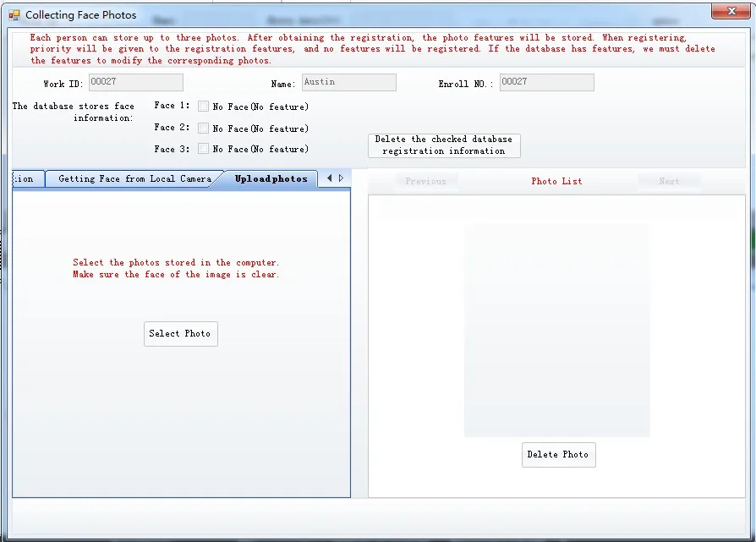Switch to Getting Face from Local Camera tab

click(x=134, y=179)
